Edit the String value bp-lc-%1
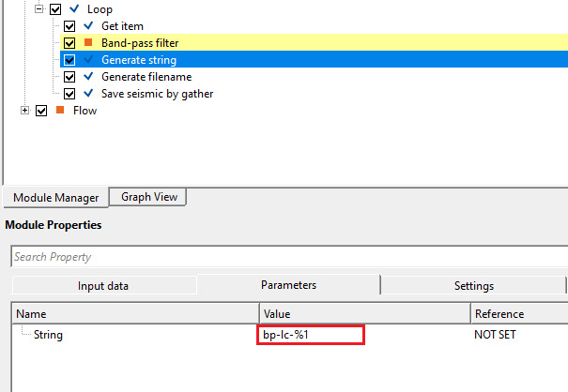 point(311,334)
